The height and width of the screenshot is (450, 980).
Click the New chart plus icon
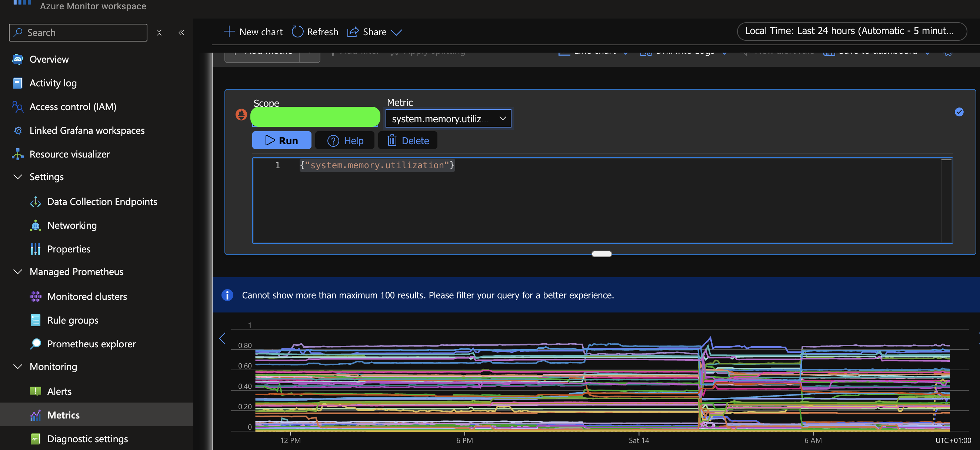coord(229,32)
